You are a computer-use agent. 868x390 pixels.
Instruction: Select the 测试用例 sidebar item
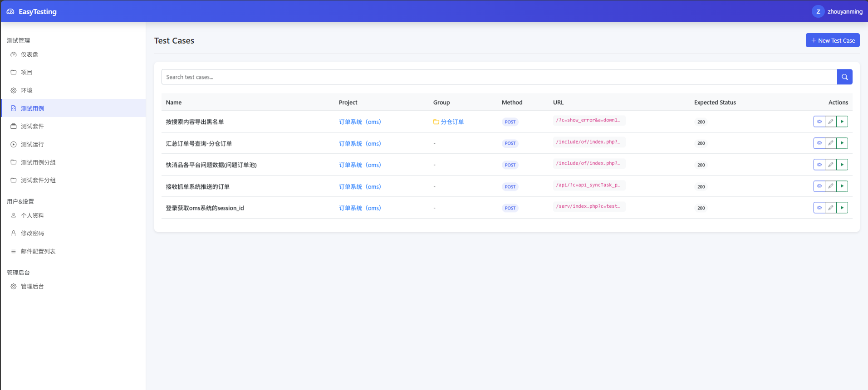point(73,108)
